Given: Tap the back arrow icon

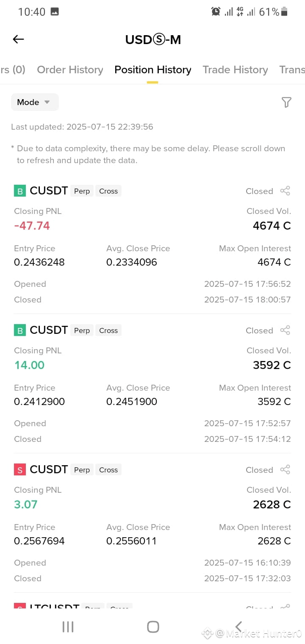Looking at the screenshot, I should pyautogui.click(x=18, y=39).
